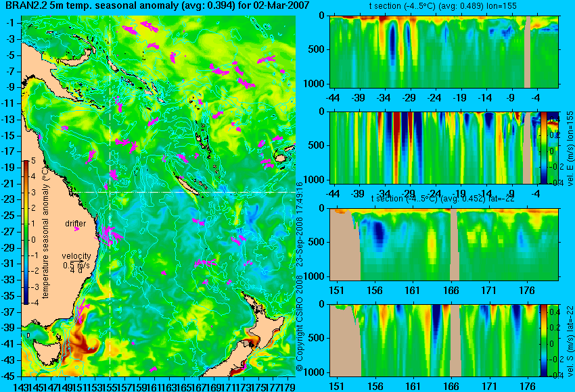This screenshot has height=392, width=575.
Task: Click the 'velocity' legend label
Action: pyautogui.click(x=76, y=256)
